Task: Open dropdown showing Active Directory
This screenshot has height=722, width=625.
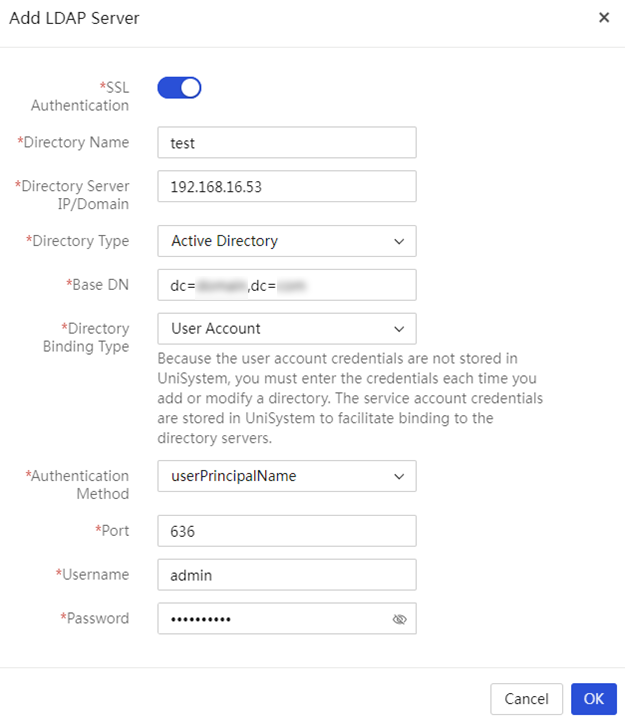Action: 287,241
